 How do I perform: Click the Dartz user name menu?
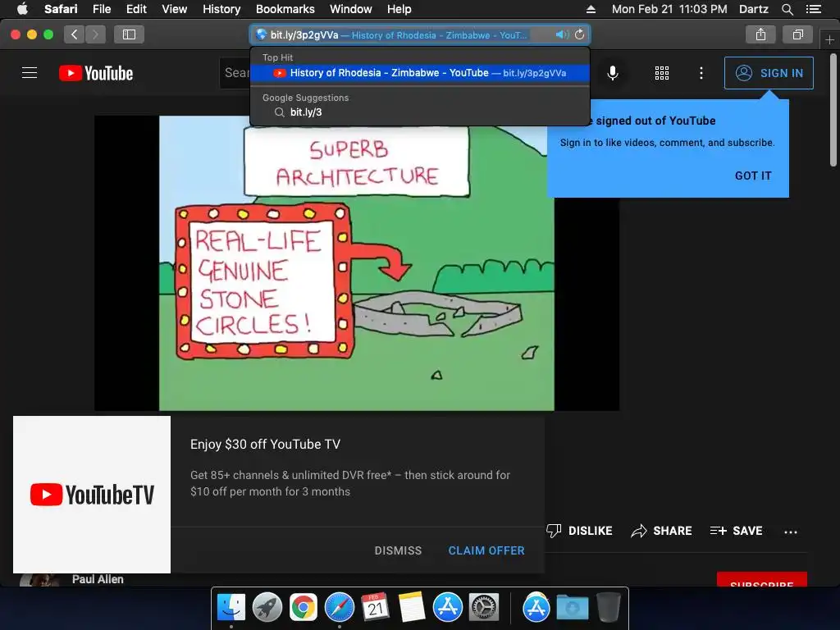[753, 9]
